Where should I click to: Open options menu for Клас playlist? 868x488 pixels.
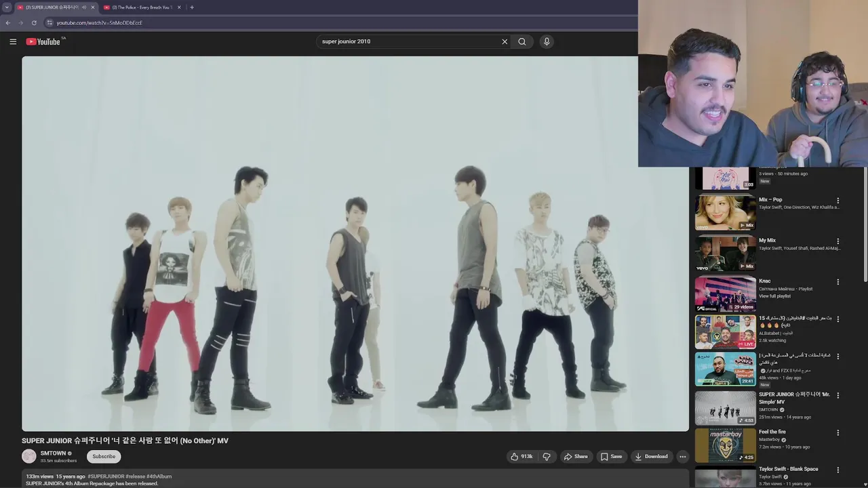pyautogui.click(x=837, y=282)
